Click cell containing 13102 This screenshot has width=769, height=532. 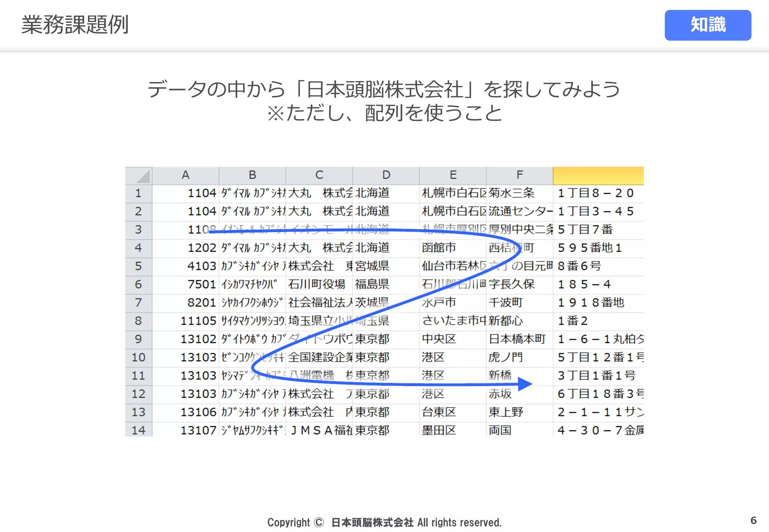(185, 340)
